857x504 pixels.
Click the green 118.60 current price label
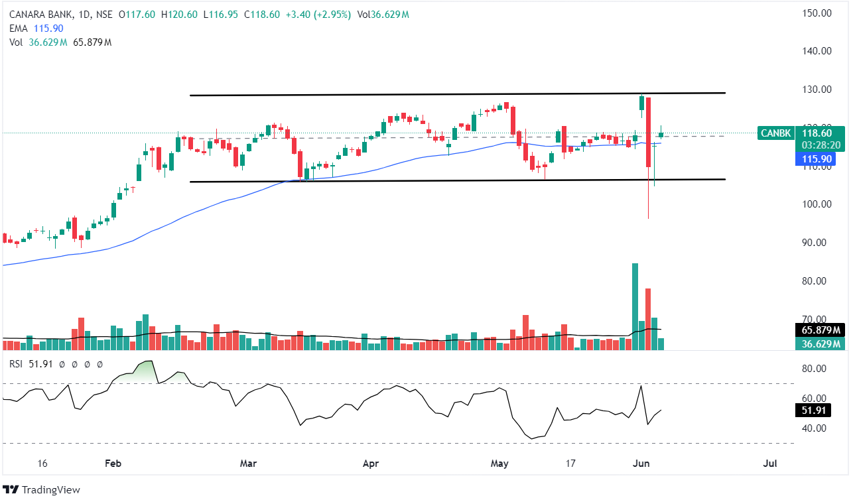click(813, 133)
